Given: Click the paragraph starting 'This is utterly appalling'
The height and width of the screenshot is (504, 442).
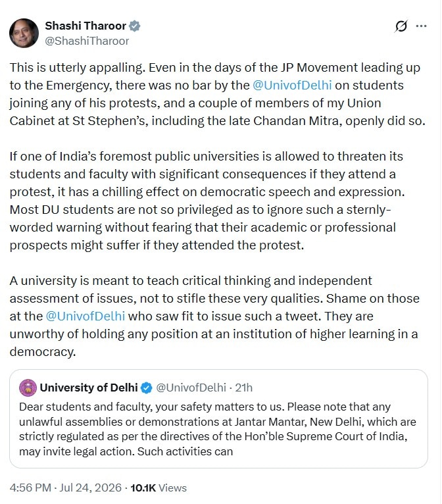Looking at the screenshot, I should tap(218, 94).
